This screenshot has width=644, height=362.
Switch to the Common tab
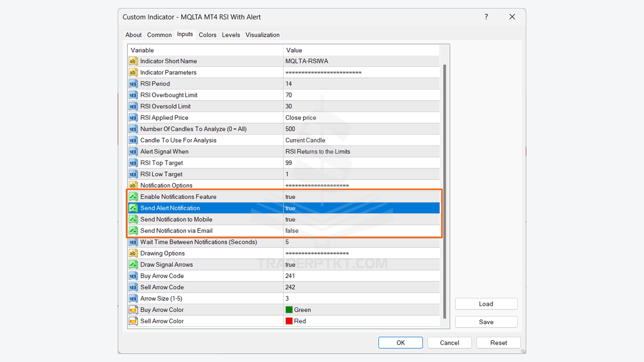[x=159, y=35]
